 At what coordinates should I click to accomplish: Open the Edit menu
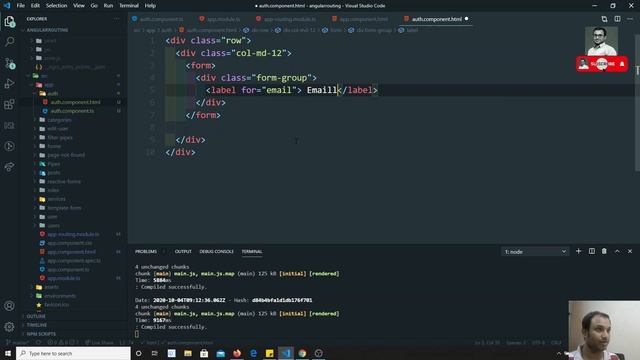coord(35,6)
